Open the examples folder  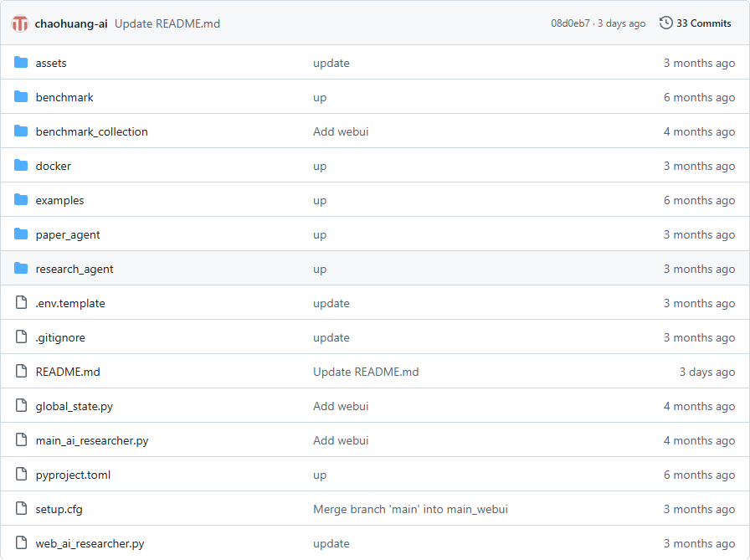coord(59,200)
